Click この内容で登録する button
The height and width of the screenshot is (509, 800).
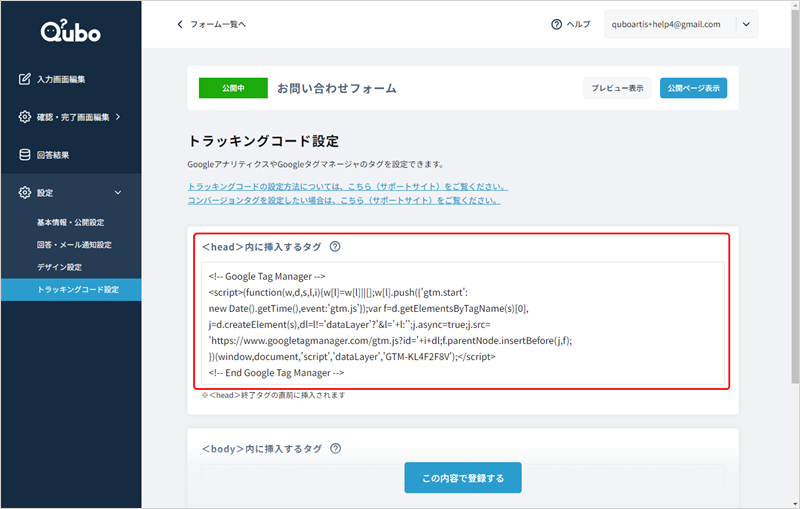(463, 478)
